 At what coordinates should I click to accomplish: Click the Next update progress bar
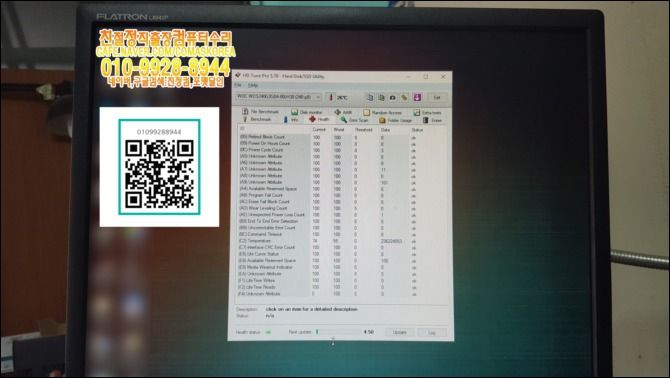pyautogui.click(x=338, y=331)
